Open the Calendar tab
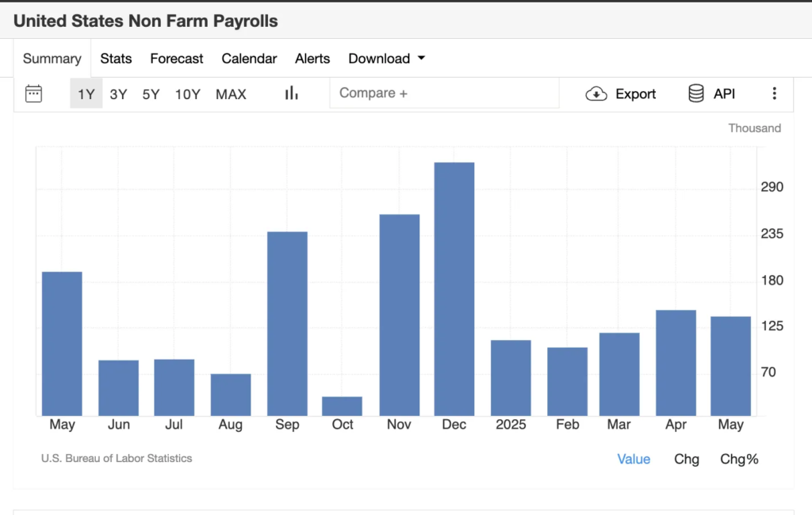Viewport: 812px width, 515px height. [x=249, y=59]
